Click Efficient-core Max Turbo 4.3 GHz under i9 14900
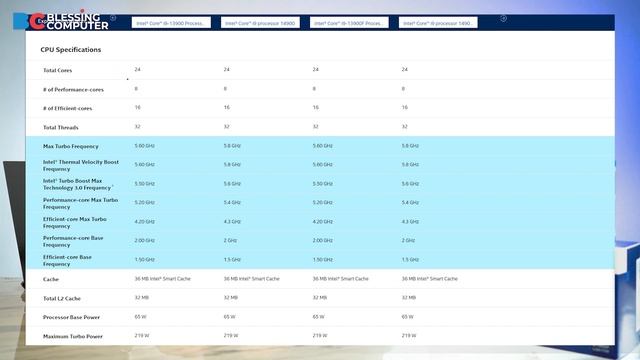This screenshot has height=360, width=640. pyautogui.click(x=232, y=222)
